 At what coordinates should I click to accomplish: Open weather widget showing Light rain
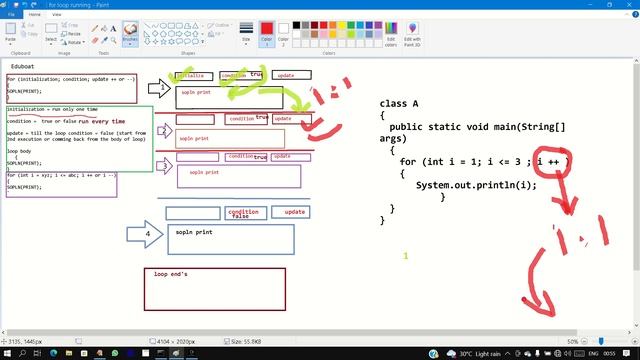(473, 353)
